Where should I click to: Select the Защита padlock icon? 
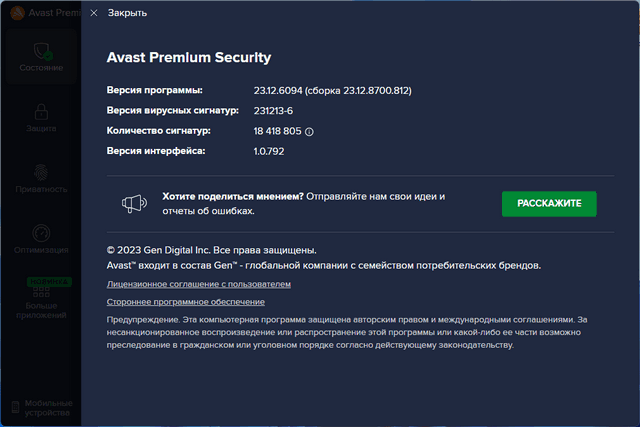pos(42,110)
